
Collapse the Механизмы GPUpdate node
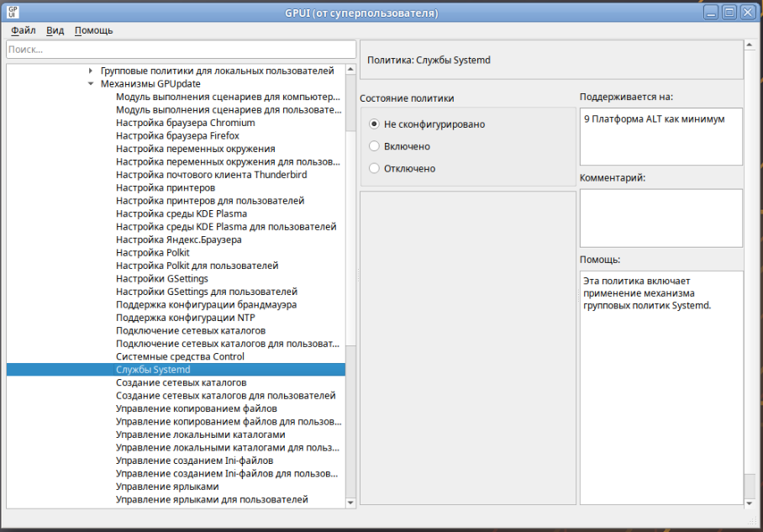[x=91, y=84]
